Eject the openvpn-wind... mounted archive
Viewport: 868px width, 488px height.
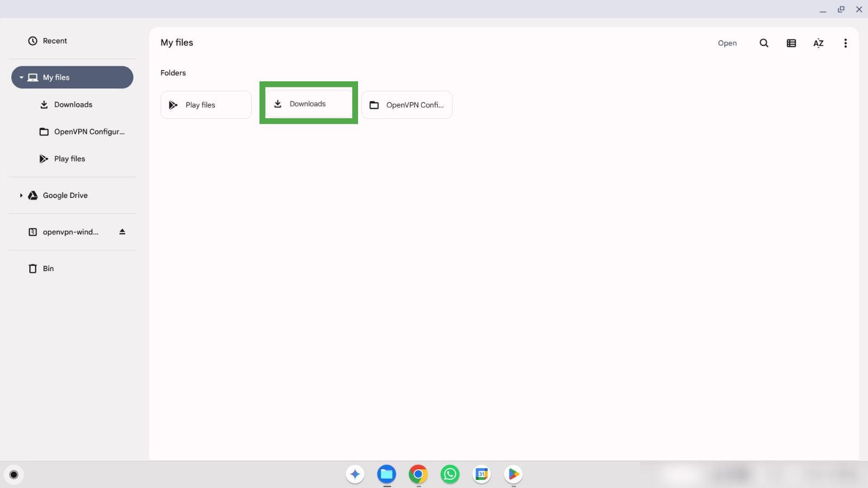pos(122,232)
